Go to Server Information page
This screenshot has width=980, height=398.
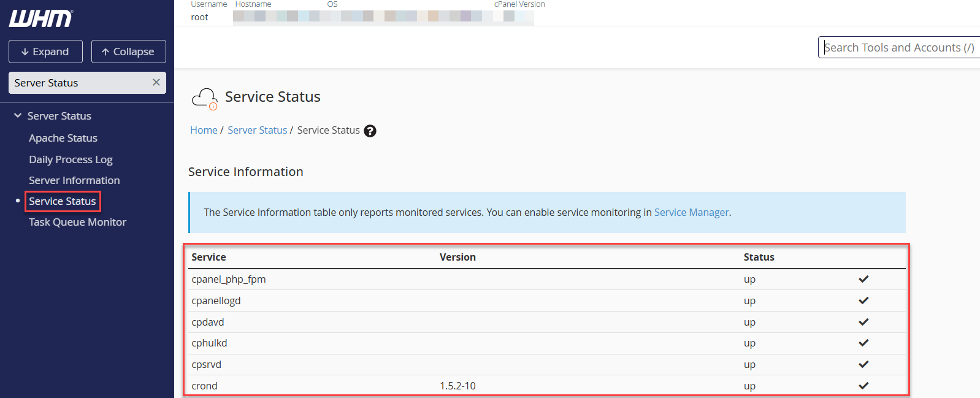click(74, 180)
